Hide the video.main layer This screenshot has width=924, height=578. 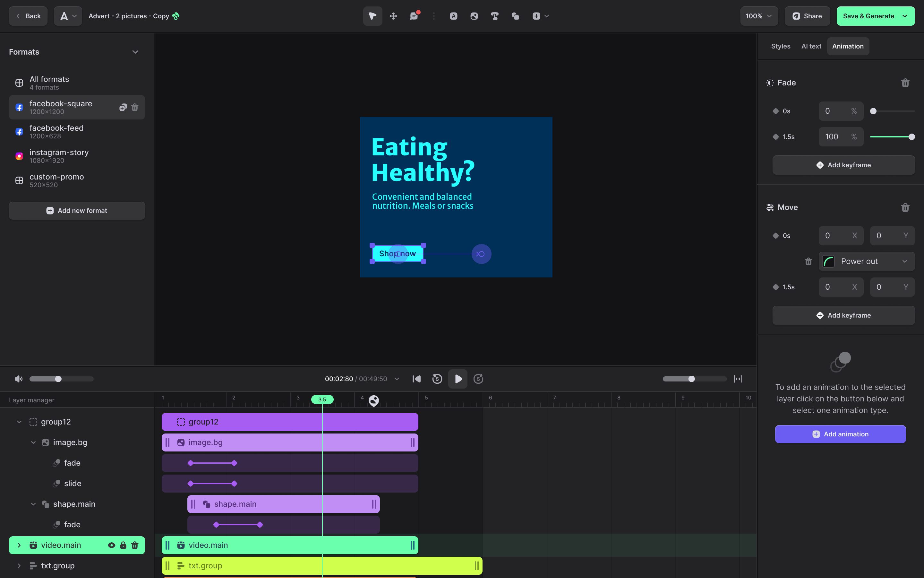(112, 545)
